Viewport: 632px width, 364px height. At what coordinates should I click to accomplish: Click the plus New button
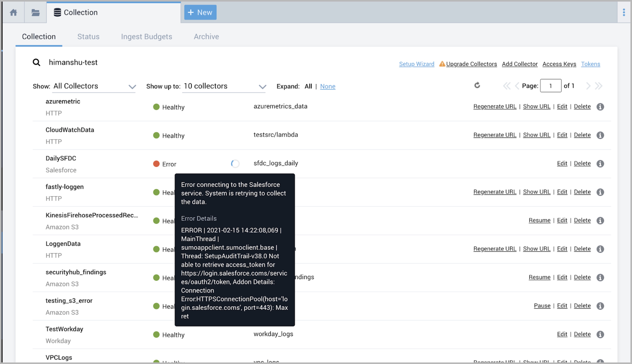[200, 12]
